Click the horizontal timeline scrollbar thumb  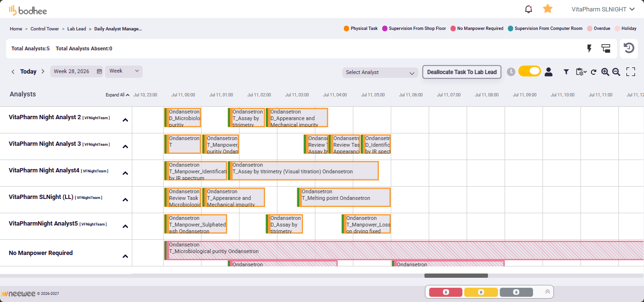pyautogui.click(x=456, y=275)
